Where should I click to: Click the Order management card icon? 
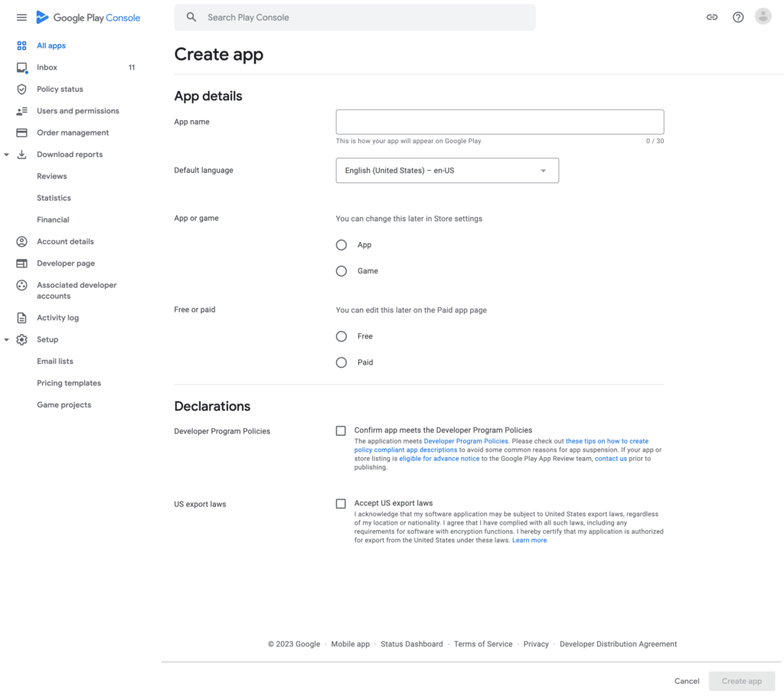coord(21,132)
